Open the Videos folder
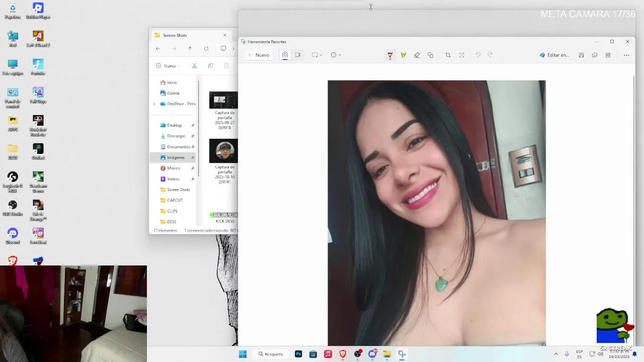This screenshot has width=644, height=362. [174, 179]
